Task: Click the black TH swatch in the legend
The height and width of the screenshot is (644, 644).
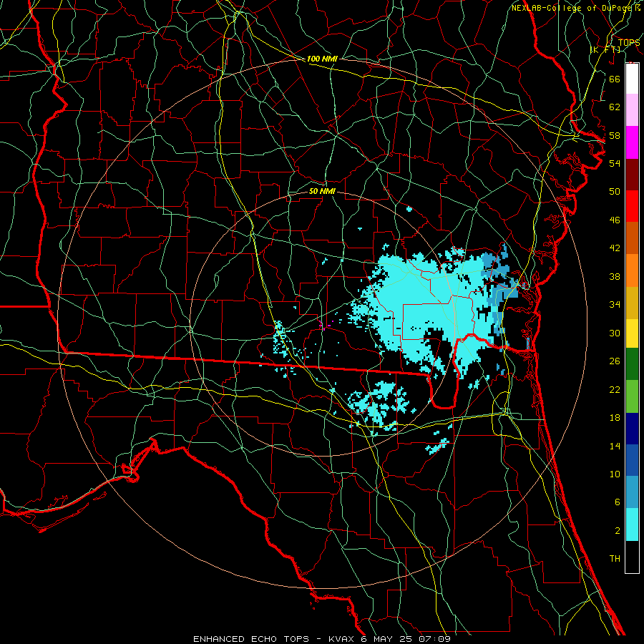Action: point(632,557)
